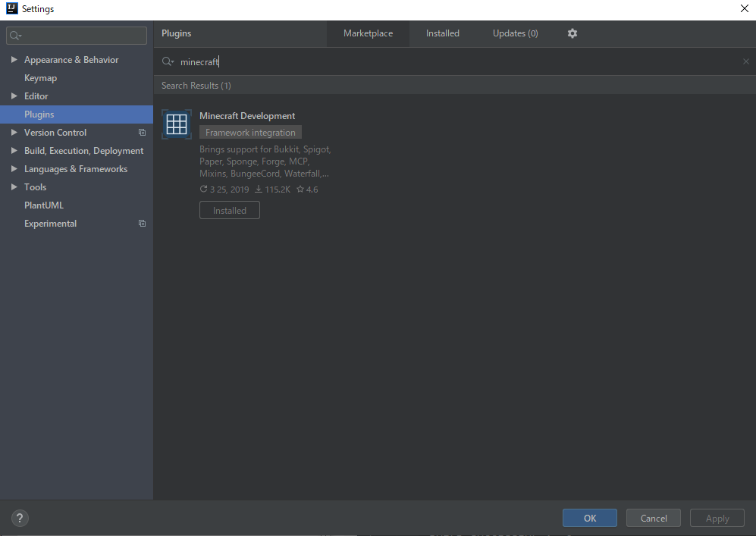Viewport: 756px width, 536px height.
Task: Clear the plugin search field with X
Action: [x=746, y=61]
